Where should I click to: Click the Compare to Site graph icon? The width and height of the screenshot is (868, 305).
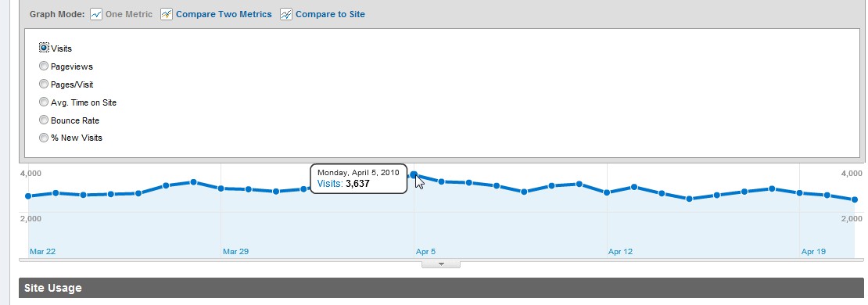(286, 14)
